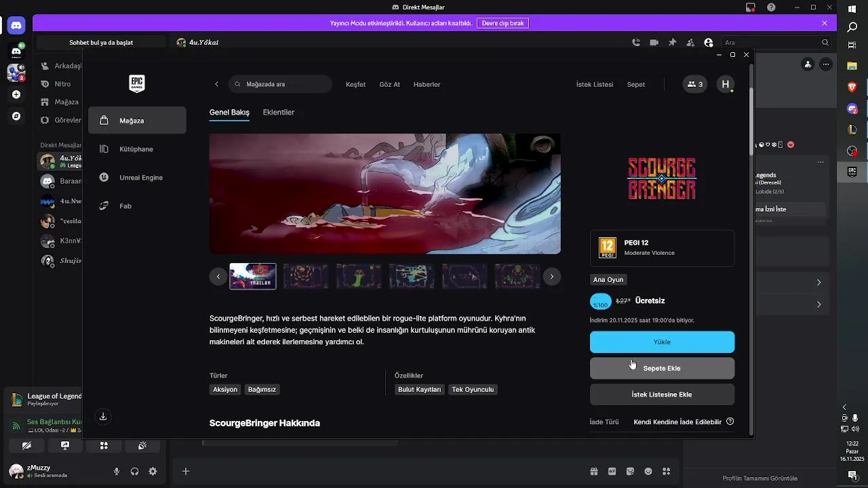868x488 pixels.
Task: Open the three-dots menu in Discord profile panel
Action: (x=825, y=64)
